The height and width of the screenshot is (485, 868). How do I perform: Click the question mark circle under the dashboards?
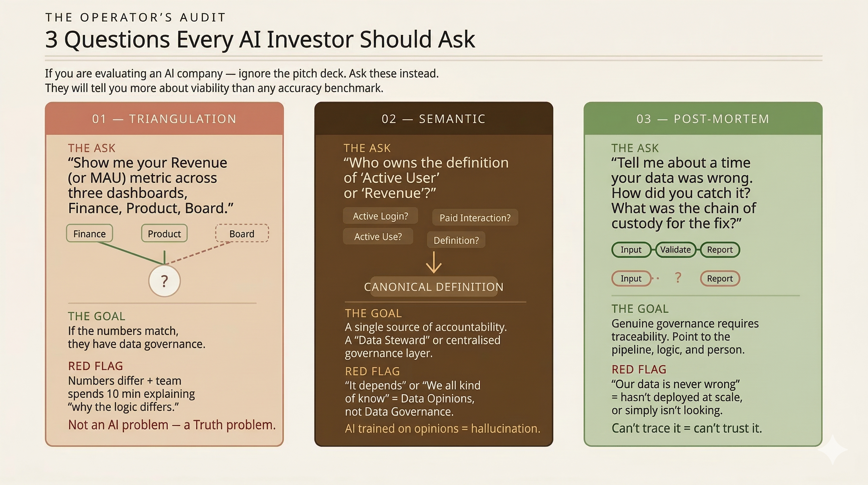pos(164,281)
